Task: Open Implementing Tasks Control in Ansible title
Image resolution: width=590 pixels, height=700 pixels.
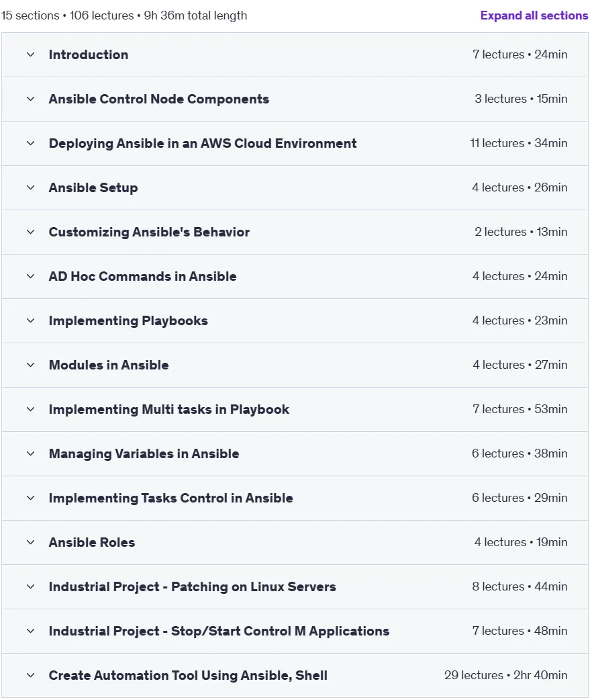Action: tap(170, 498)
